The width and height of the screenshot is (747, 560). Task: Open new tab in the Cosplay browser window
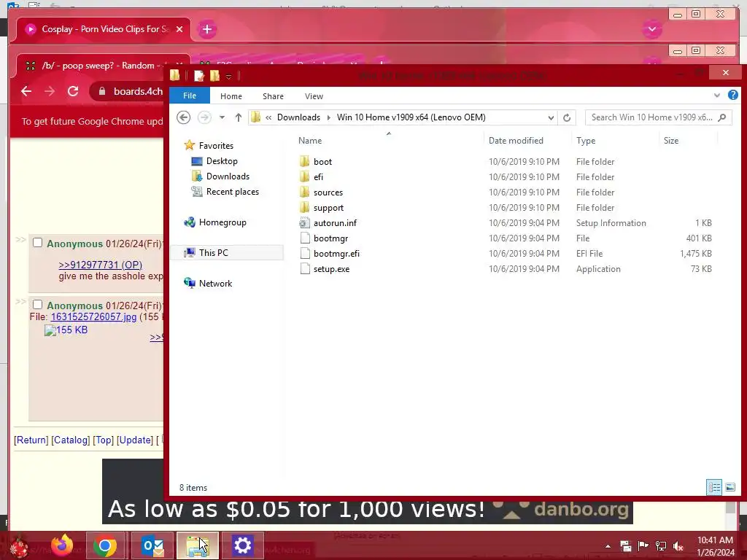(x=206, y=29)
